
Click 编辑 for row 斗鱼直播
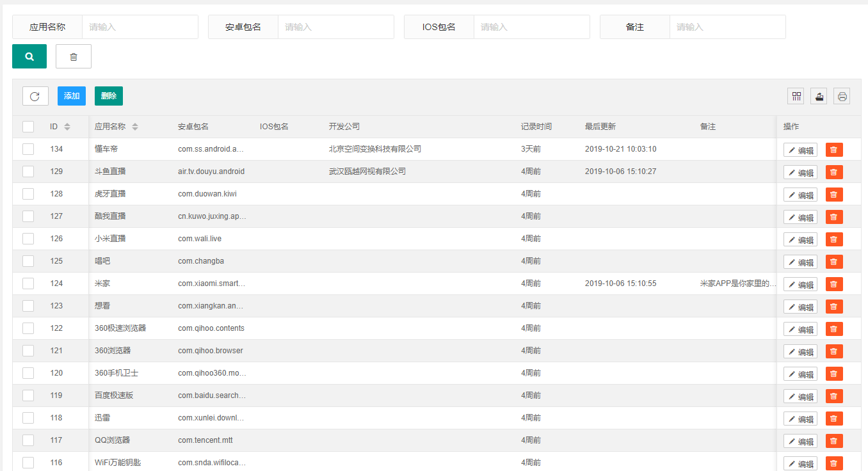[x=800, y=172]
